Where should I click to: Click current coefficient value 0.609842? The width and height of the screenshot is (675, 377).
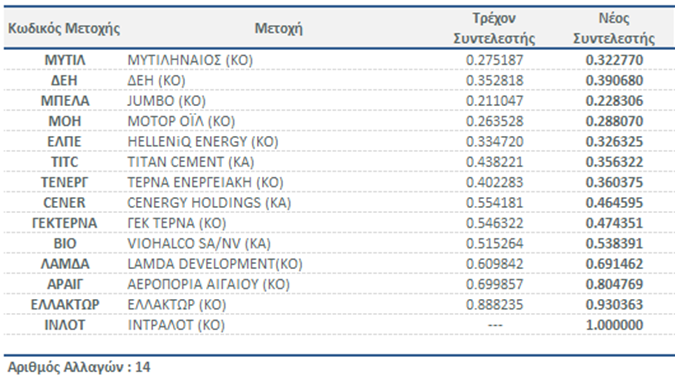(x=495, y=264)
